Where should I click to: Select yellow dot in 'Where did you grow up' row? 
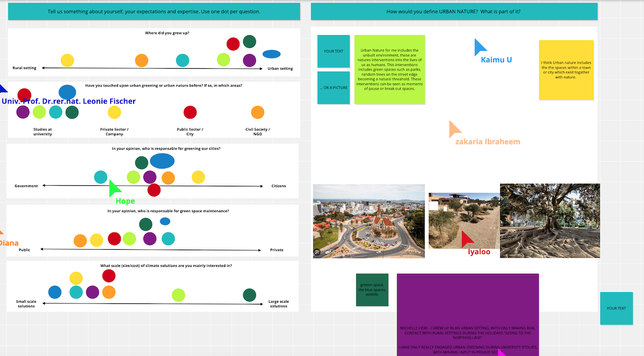pos(67,61)
